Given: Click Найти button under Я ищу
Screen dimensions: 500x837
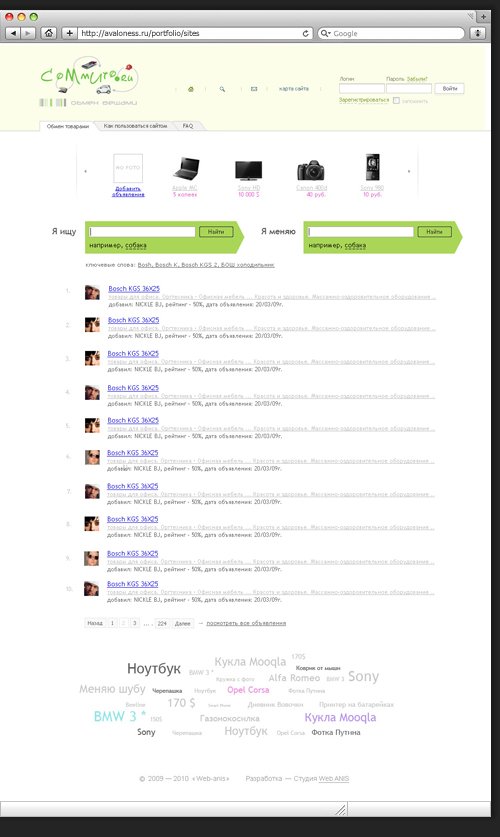Looking at the screenshot, I should coord(216,232).
